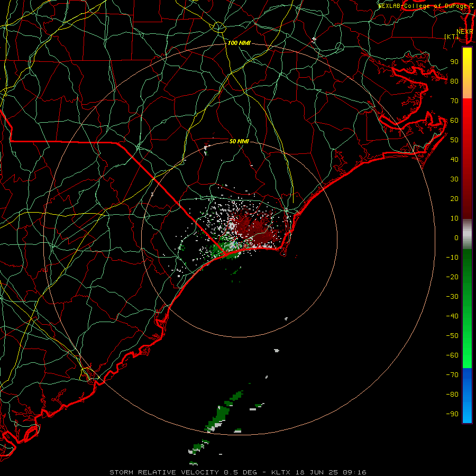Image resolution: width=476 pixels, height=476 pixels.
Task: Select the "NEXLAB-College of DuPage" header text
Action: pyautogui.click(x=423, y=6)
